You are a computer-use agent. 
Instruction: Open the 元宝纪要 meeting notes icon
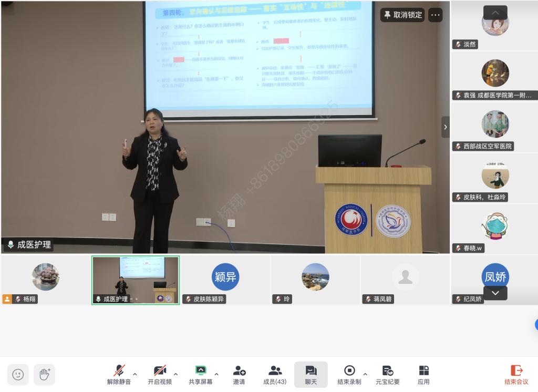[x=388, y=374]
